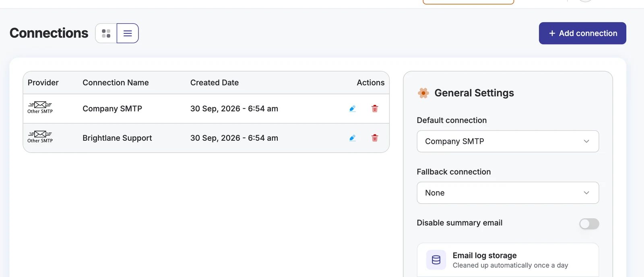The width and height of the screenshot is (644, 277).
Task: Click Other SMTP icon in Brightlane Support row
Action: point(40,137)
